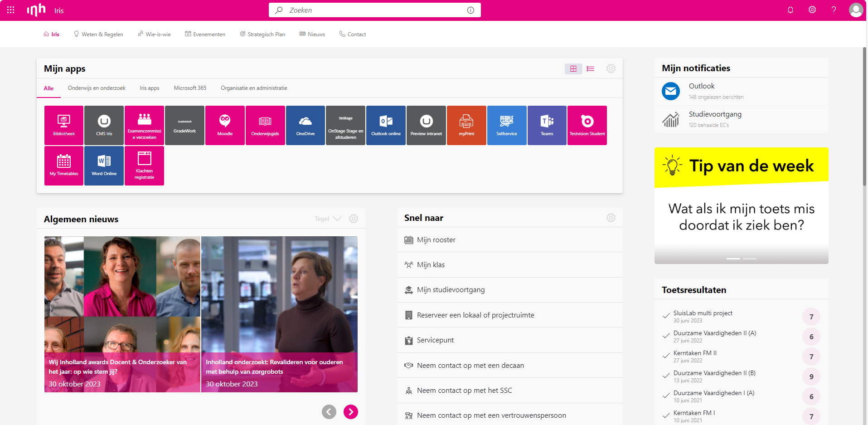This screenshot has width=868, height=425.
Task: Launch the Word Online tile
Action: (x=104, y=166)
